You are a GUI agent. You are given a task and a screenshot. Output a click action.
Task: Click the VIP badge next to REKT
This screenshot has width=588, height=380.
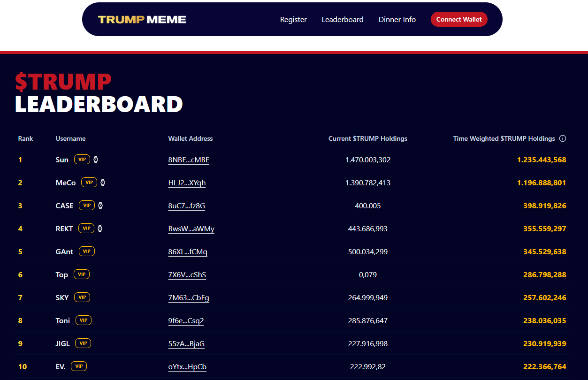86,228
